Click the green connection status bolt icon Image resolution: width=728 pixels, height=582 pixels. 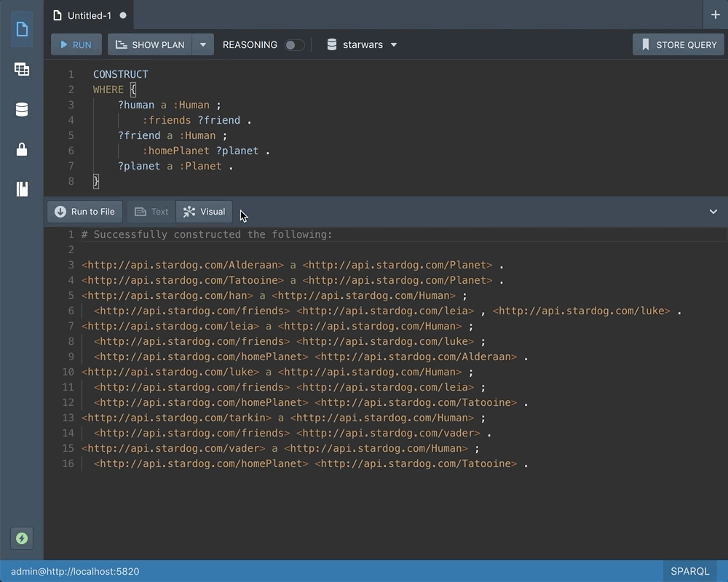[x=22, y=538]
